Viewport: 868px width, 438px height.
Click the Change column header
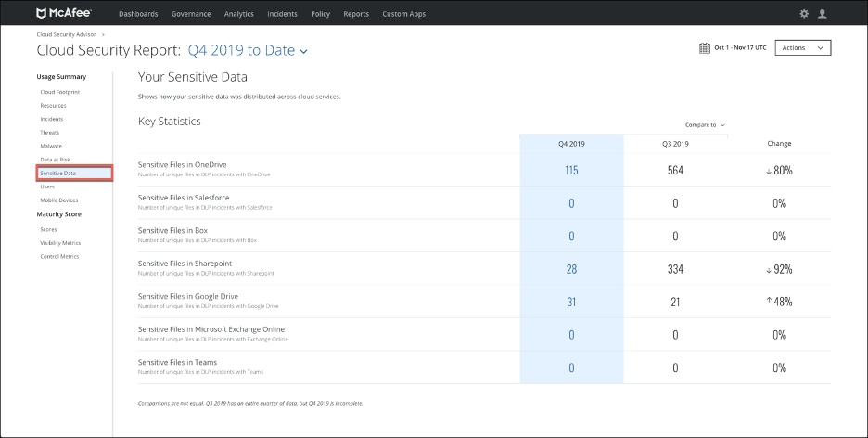(779, 144)
